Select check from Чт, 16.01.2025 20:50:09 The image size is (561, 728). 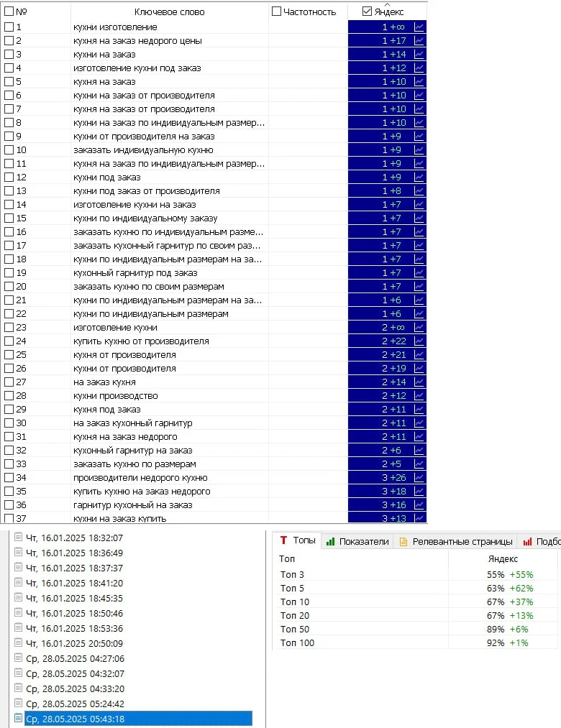pyautogui.click(x=74, y=643)
